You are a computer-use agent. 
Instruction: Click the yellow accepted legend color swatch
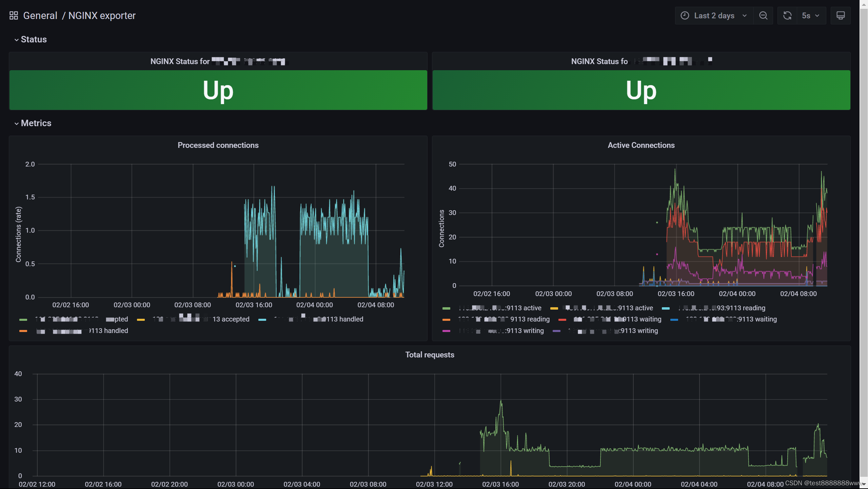click(141, 319)
